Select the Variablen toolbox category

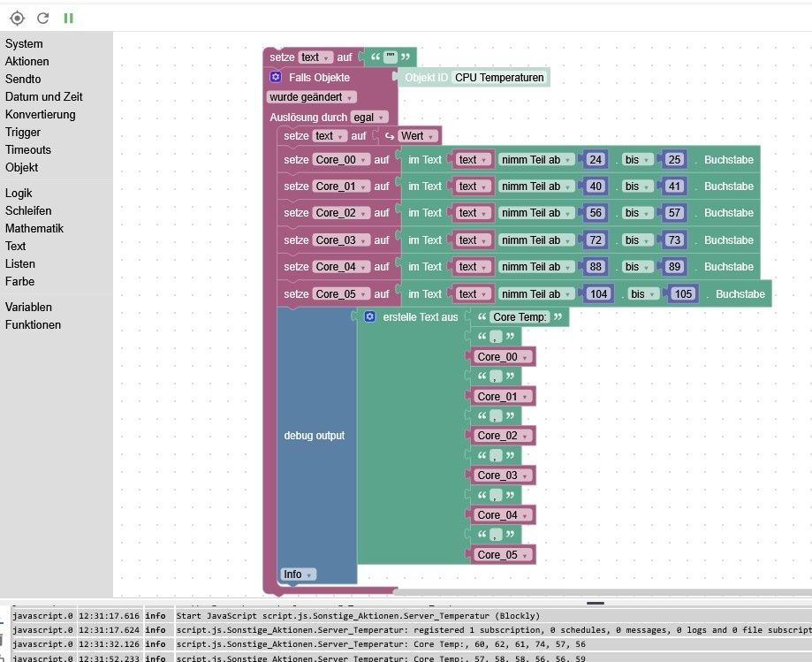(x=28, y=308)
